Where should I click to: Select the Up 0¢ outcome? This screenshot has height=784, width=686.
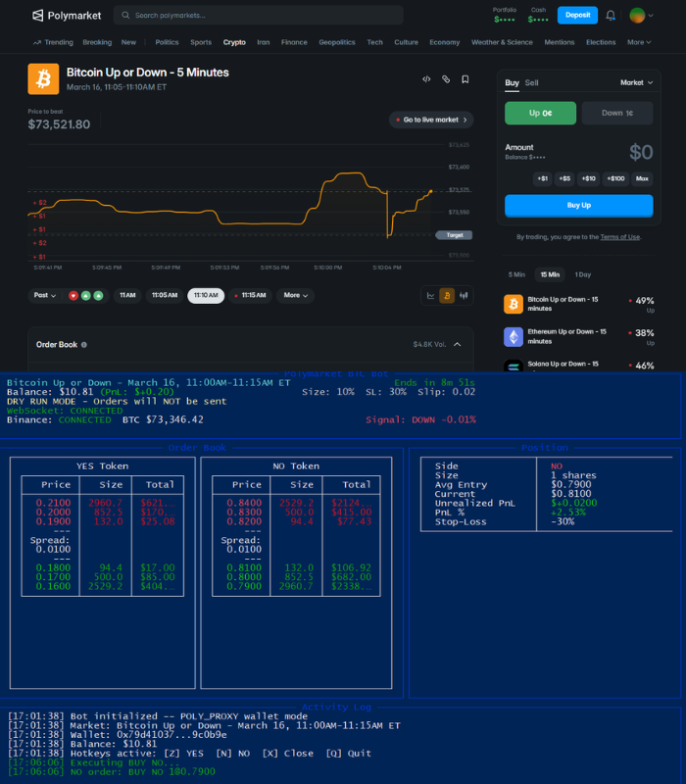541,113
